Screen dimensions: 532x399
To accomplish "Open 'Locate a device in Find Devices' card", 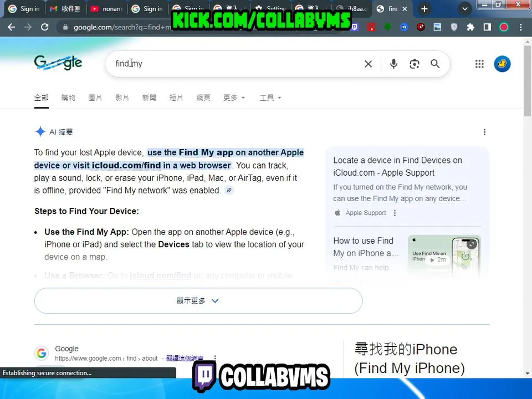I will pos(398,166).
